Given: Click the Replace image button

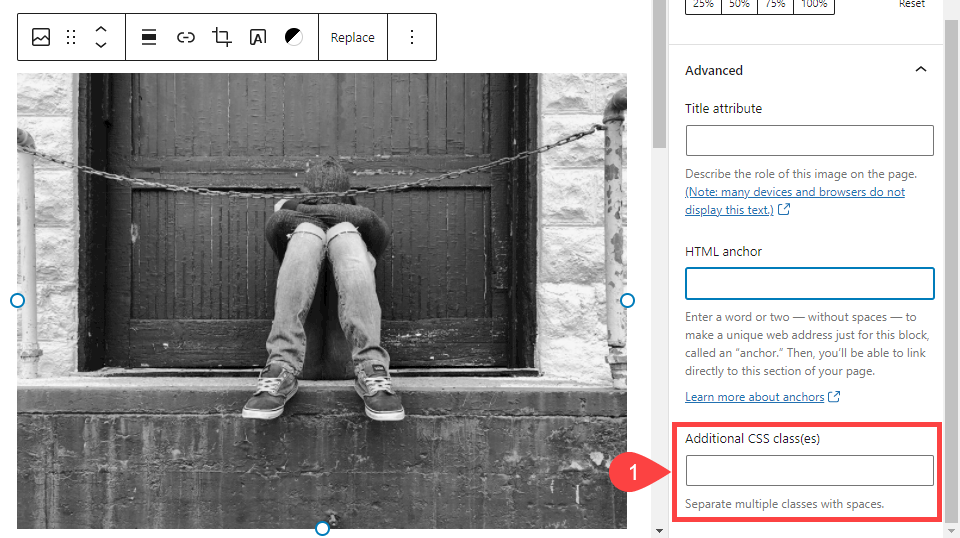Looking at the screenshot, I should coord(352,37).
